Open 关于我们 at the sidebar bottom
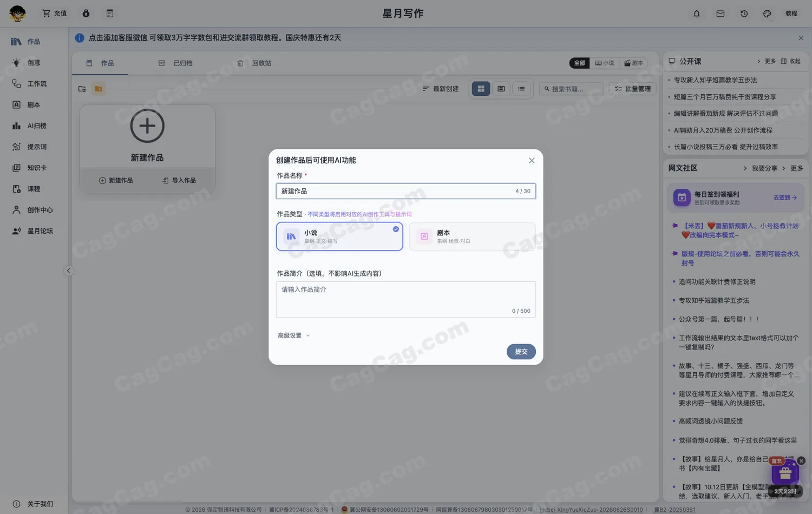The width and height of the screenshot is (812, 514). tap(34, 504)
